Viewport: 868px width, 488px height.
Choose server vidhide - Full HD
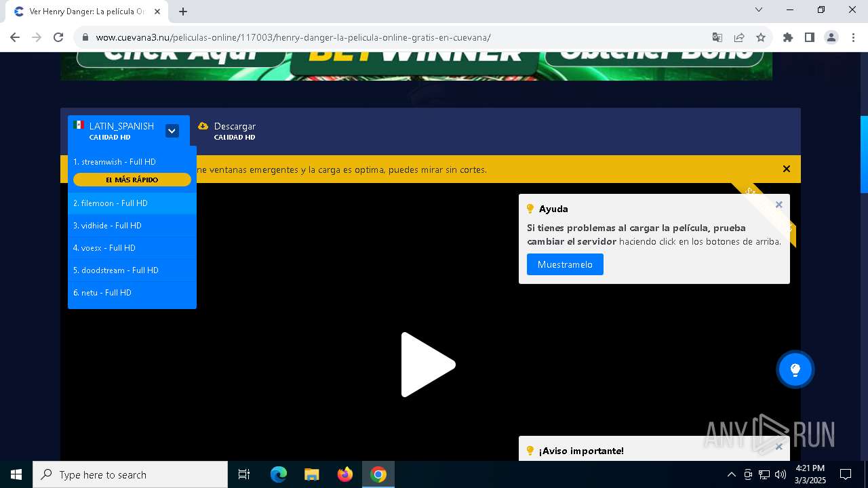point(132,226)
